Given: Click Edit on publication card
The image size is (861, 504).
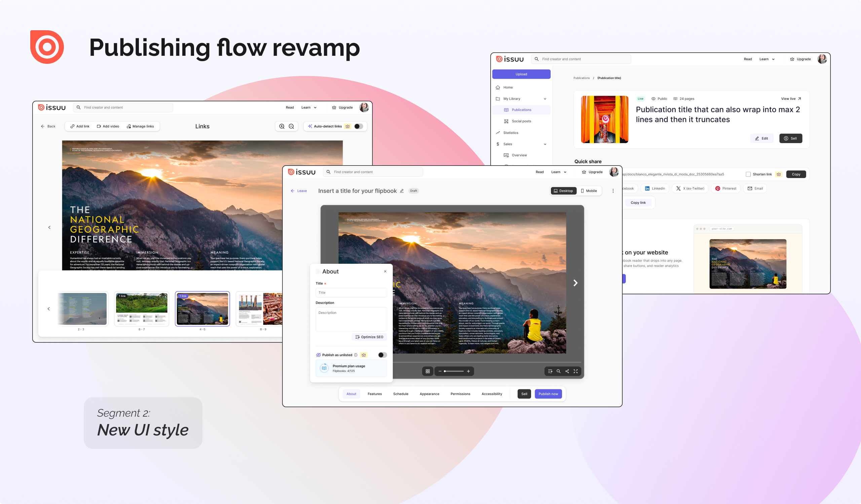Looking at the screenshot, I should tap(761, 138).
